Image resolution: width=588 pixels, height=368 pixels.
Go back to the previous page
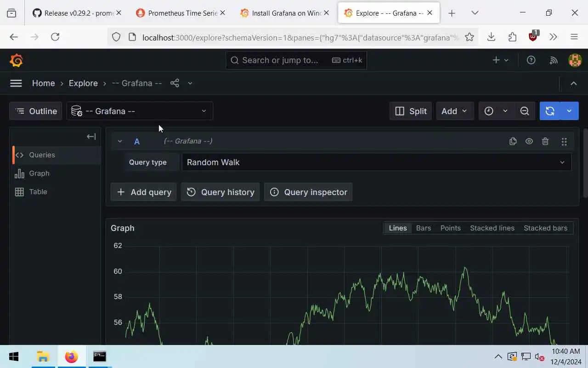[14, 37]
